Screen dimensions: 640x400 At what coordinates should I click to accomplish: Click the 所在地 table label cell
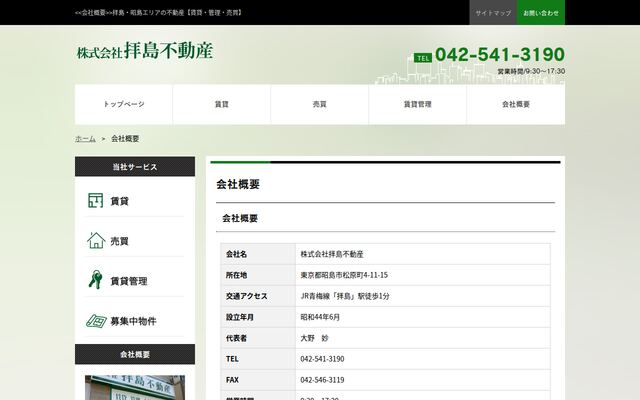coord(258,275)
